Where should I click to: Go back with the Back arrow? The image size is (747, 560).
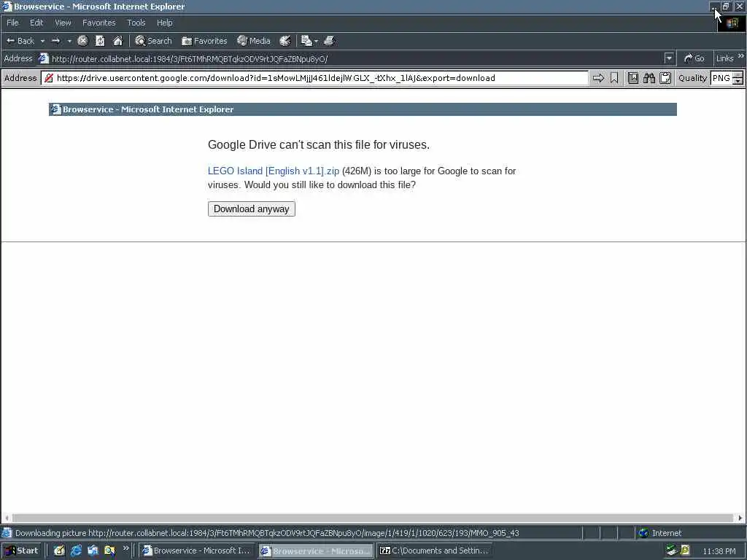tap(20, 41)
